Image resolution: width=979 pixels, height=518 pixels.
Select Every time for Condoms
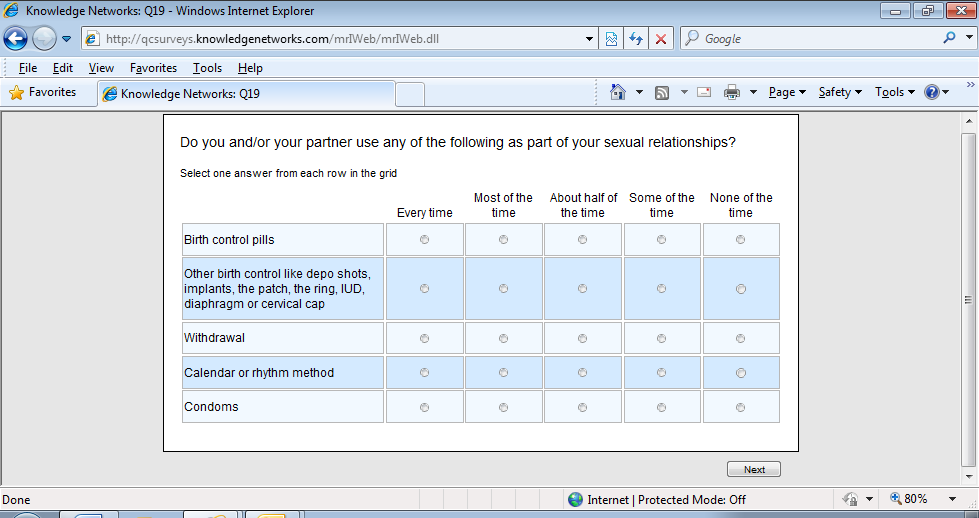[425, 408]
